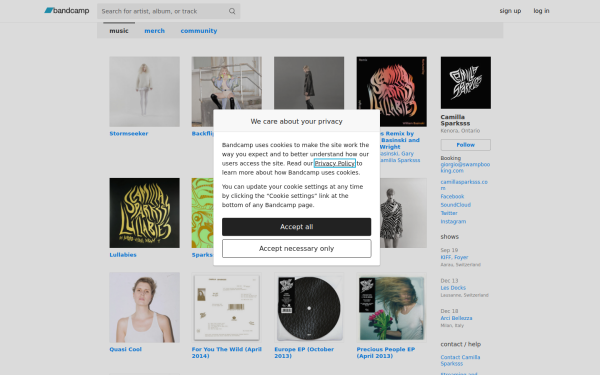Click the Lullabies title link
The height and width of the screenshot is (375, 600).
point(123,255)
